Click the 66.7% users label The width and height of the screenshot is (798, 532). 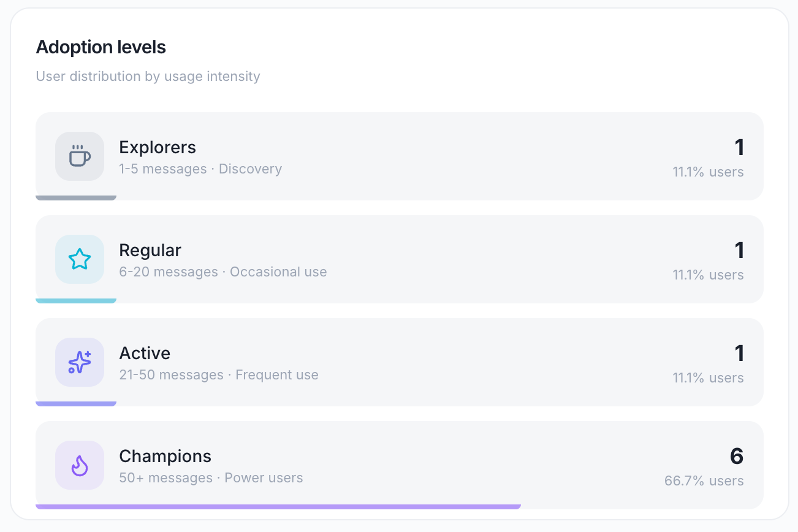click(704, 481)
